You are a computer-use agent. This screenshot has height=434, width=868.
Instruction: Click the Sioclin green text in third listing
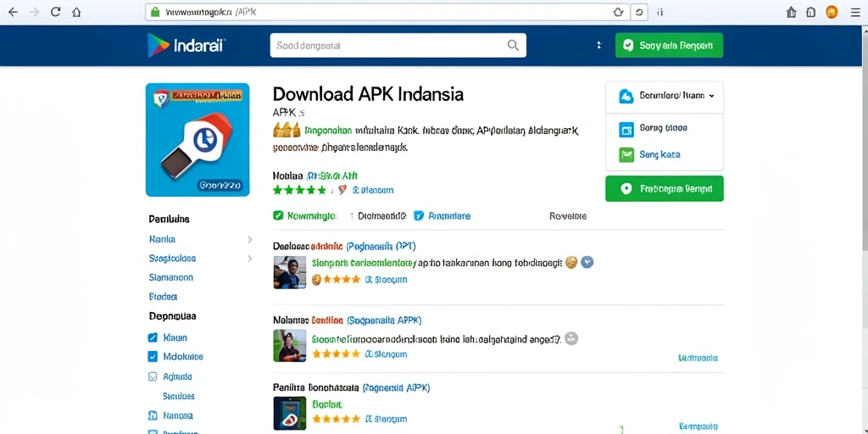coord(328,404)
